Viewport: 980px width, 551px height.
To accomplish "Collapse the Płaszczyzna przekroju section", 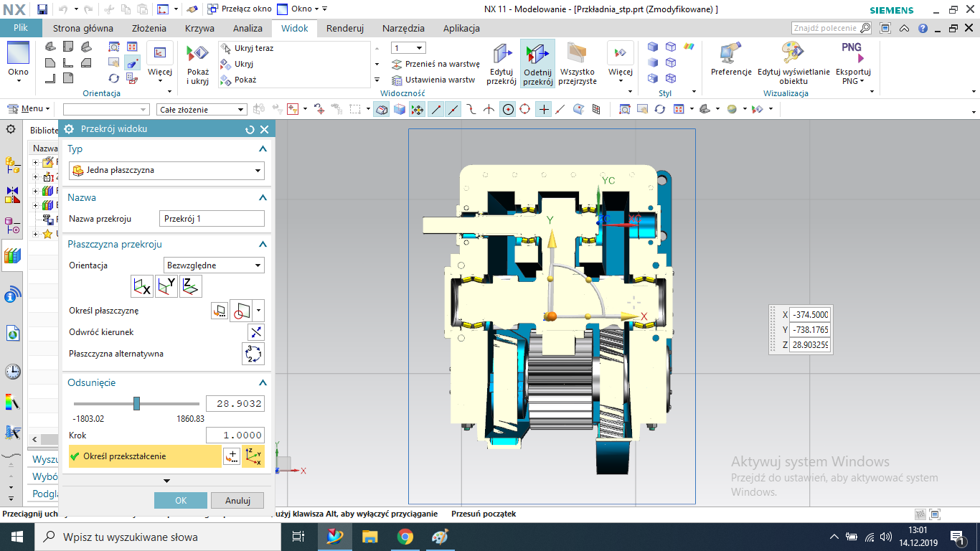I will pyautogui.click(x=263, y=245).
